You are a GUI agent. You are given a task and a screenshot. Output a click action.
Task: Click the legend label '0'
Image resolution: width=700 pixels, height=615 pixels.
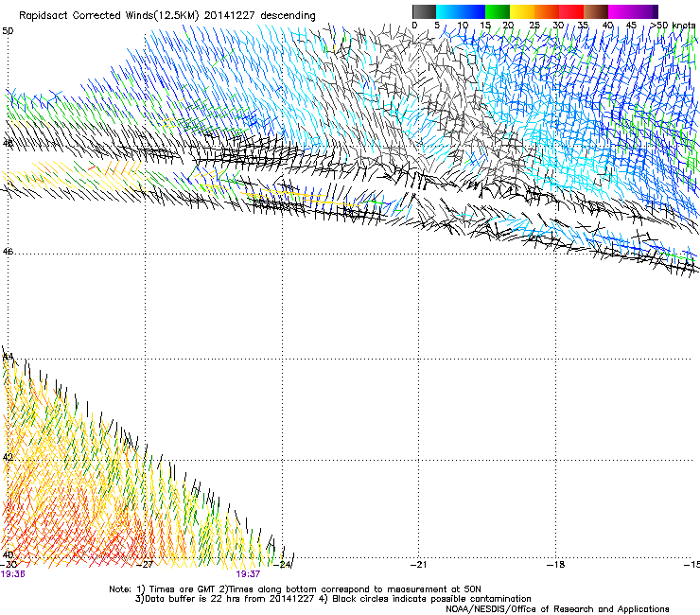pyautogui.click(x=414, y=26)
